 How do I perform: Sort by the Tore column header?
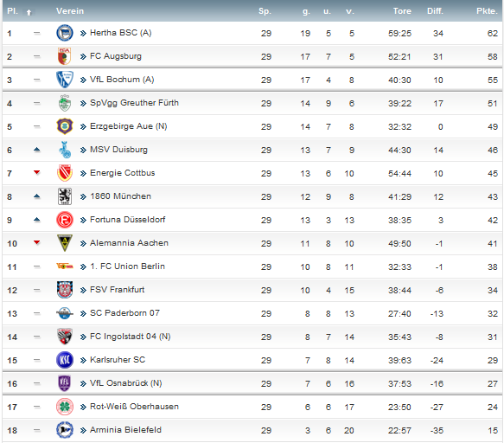pos(402,11)
